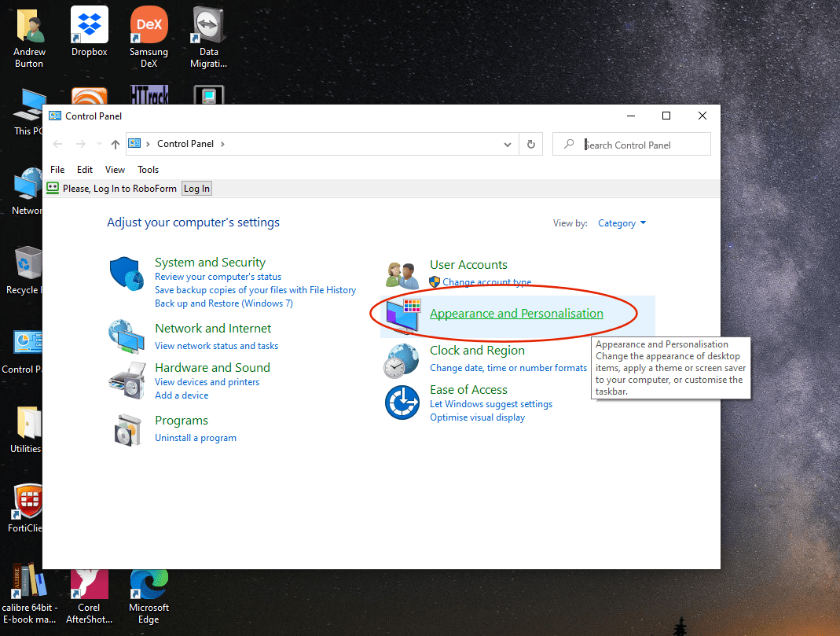Open the Edit menu
Image resolution: width=840 pixels, height=636 pixels.
coord(85,170)
